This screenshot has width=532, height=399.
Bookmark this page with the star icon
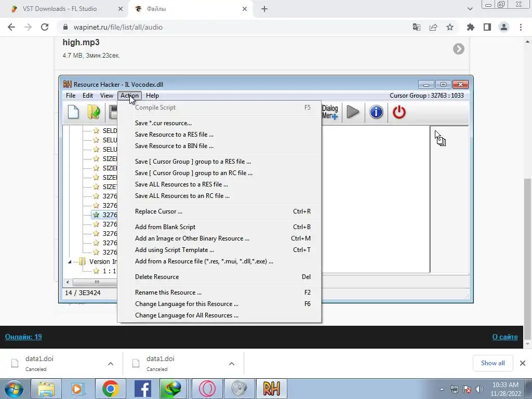[x=450, y=27]
